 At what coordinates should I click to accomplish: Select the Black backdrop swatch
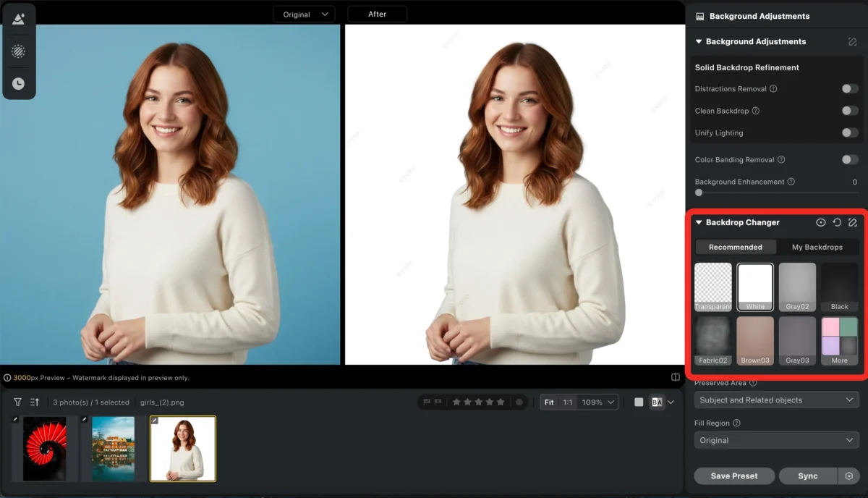coord(839,287)
